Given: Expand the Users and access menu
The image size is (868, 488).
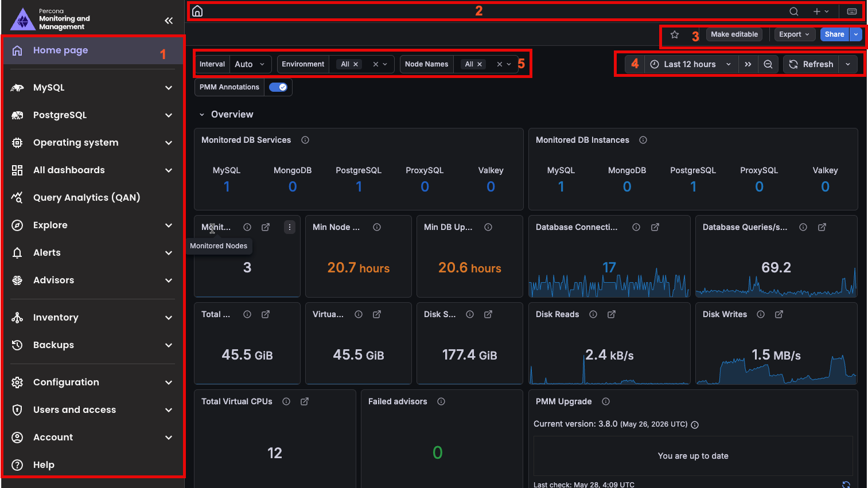Looking at the screenshot, I should tap(169, 410).
